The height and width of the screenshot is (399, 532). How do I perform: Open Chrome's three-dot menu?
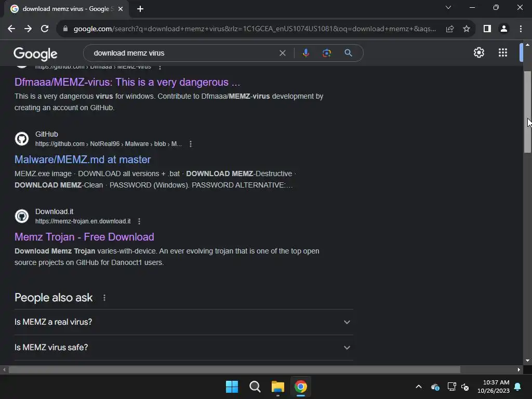[521, 29]
